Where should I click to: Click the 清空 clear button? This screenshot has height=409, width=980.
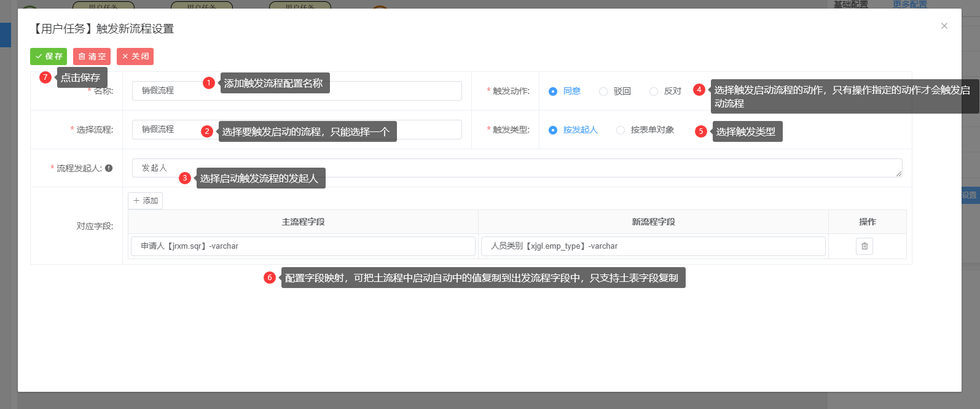[x=92, y=56]
